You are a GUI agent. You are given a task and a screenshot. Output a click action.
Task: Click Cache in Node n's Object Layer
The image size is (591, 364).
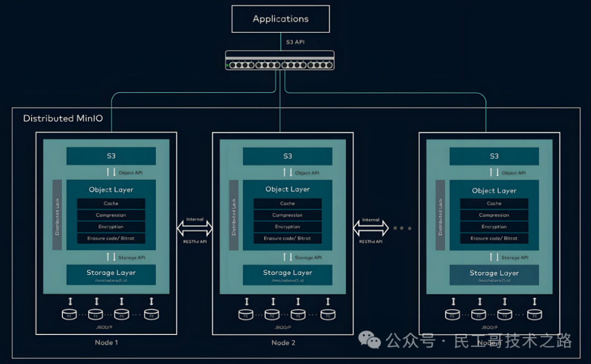[x=494, y=203]
